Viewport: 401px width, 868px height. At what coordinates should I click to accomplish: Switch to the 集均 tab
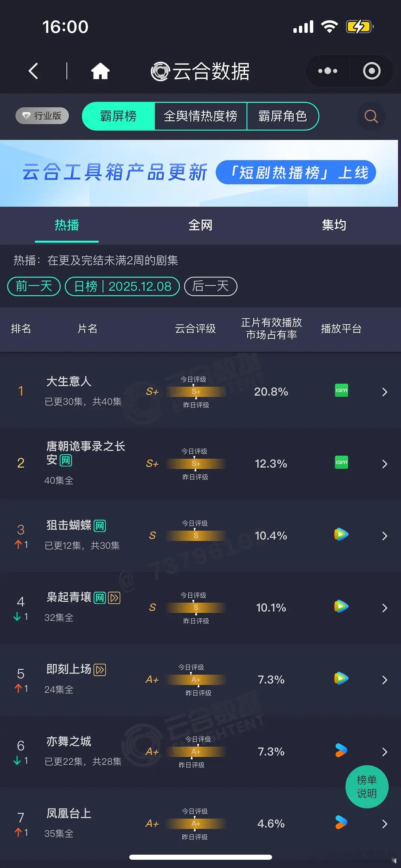[333, 225]
